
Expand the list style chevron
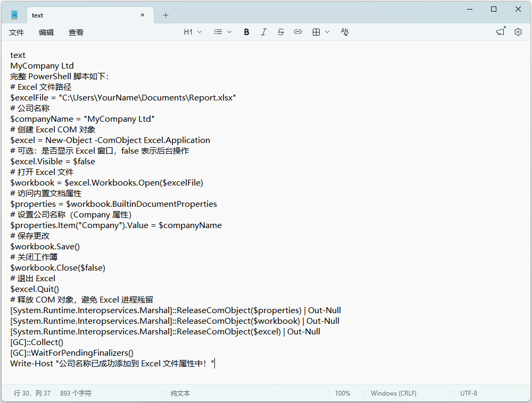[229, 32]
